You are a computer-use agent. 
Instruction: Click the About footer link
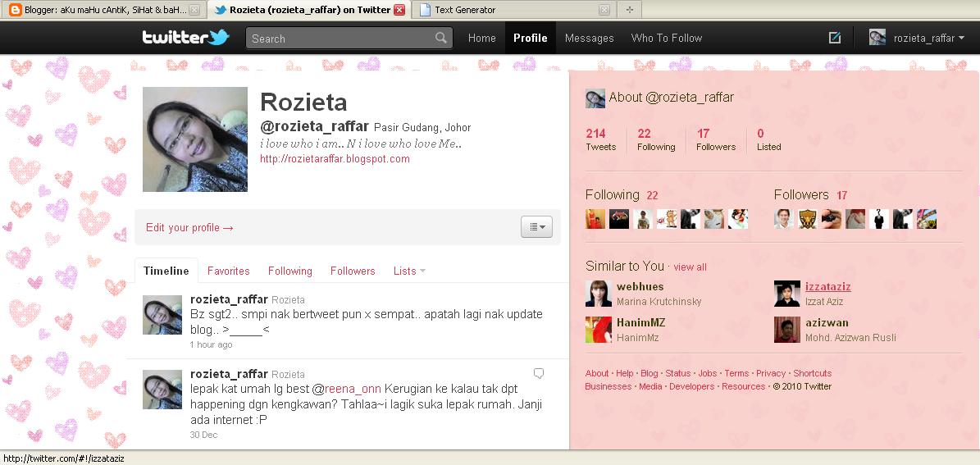point(597,373)
